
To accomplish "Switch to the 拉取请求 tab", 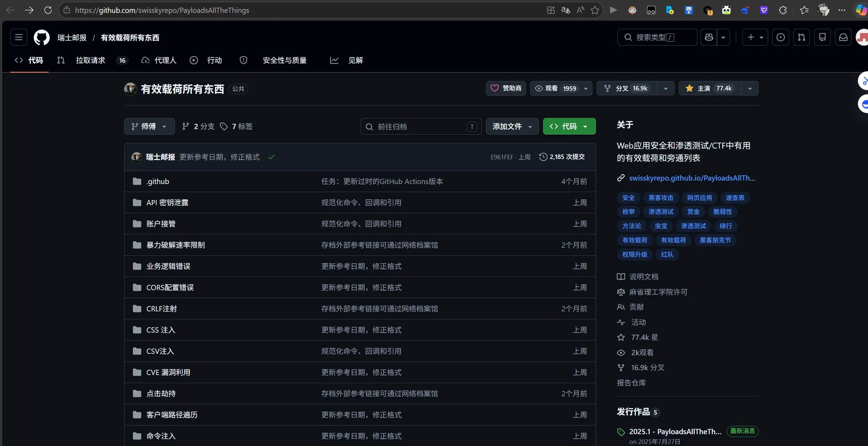I will tap(93, 60).
